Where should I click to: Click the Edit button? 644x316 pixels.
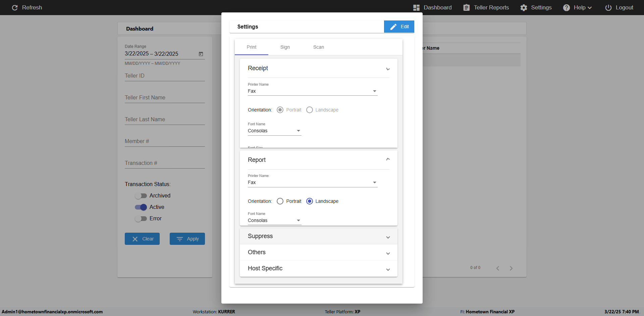(x=399, y=27)
